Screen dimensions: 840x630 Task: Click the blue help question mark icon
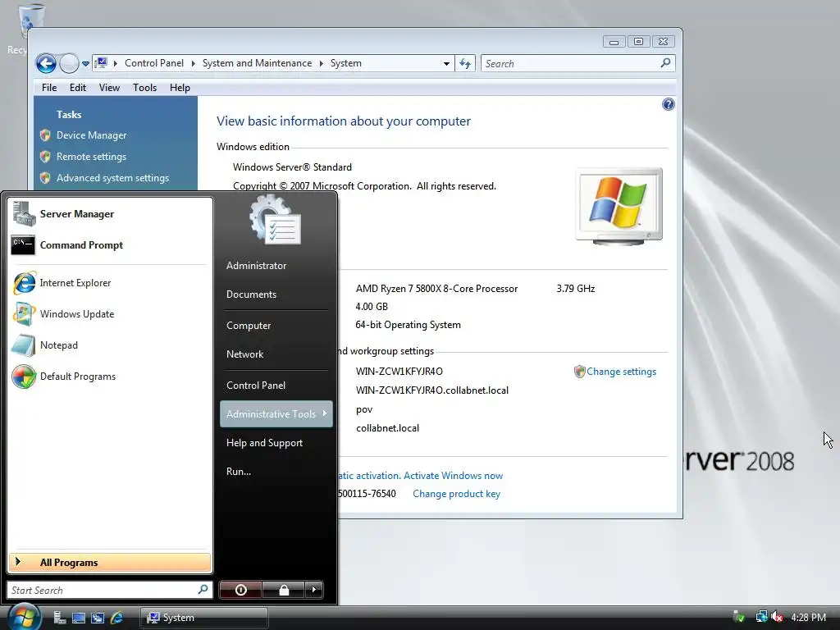[x=668, y=104]
